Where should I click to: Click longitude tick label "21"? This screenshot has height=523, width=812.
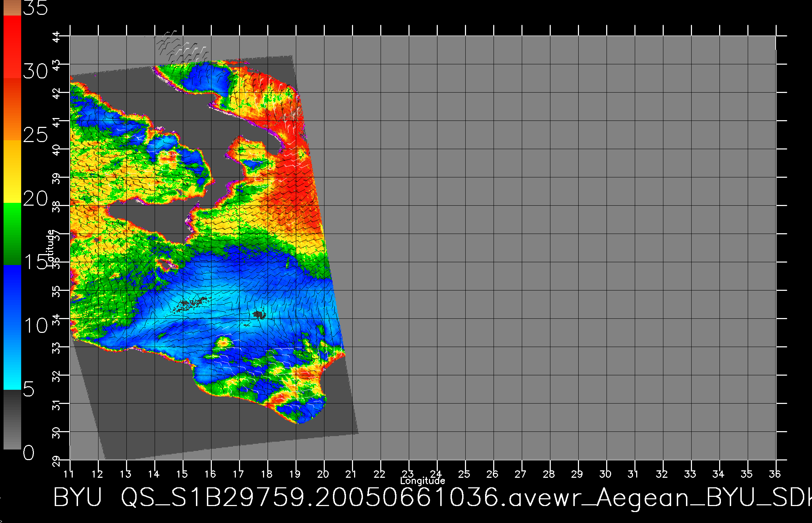tap(351, 474)
